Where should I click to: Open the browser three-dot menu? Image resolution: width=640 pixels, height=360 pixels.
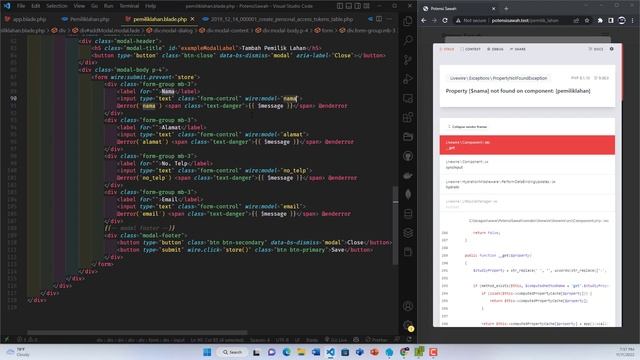633,20
